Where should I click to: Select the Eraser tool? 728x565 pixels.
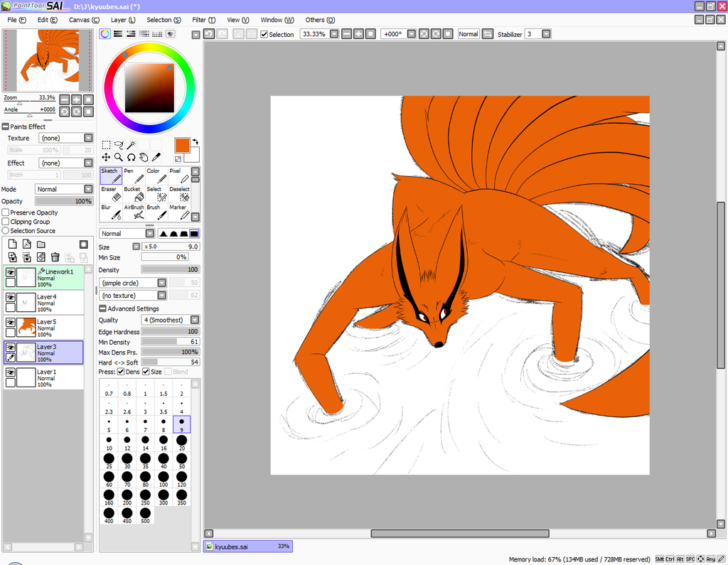pyautogui.click(x=111, y=194)
